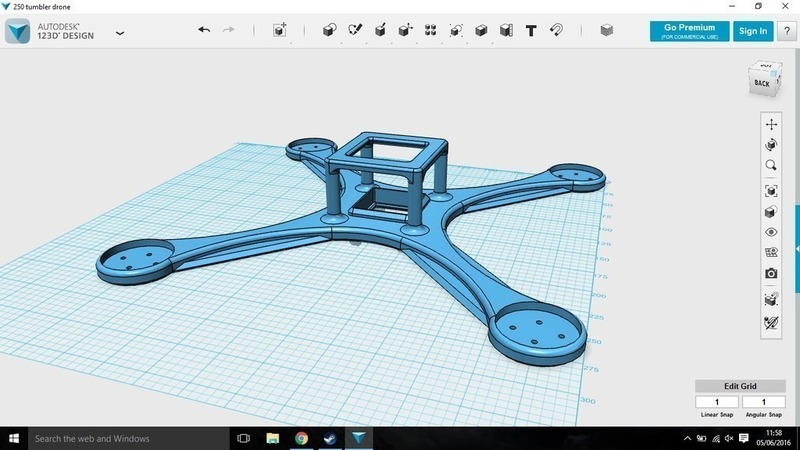
Task: Open the Snap magnet tool
Action: 557,31
